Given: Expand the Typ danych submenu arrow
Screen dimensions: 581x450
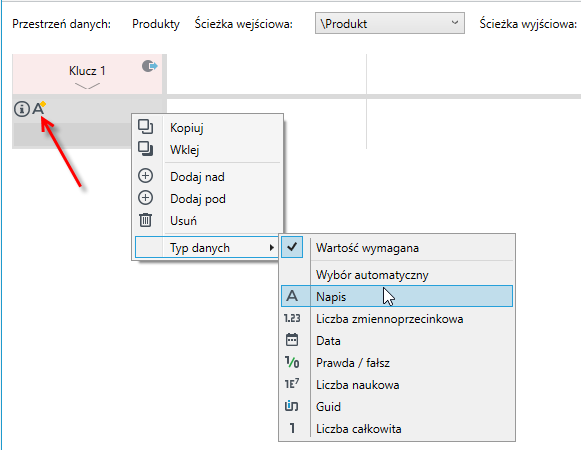Looking at the screenshot, I should [272, 247].
